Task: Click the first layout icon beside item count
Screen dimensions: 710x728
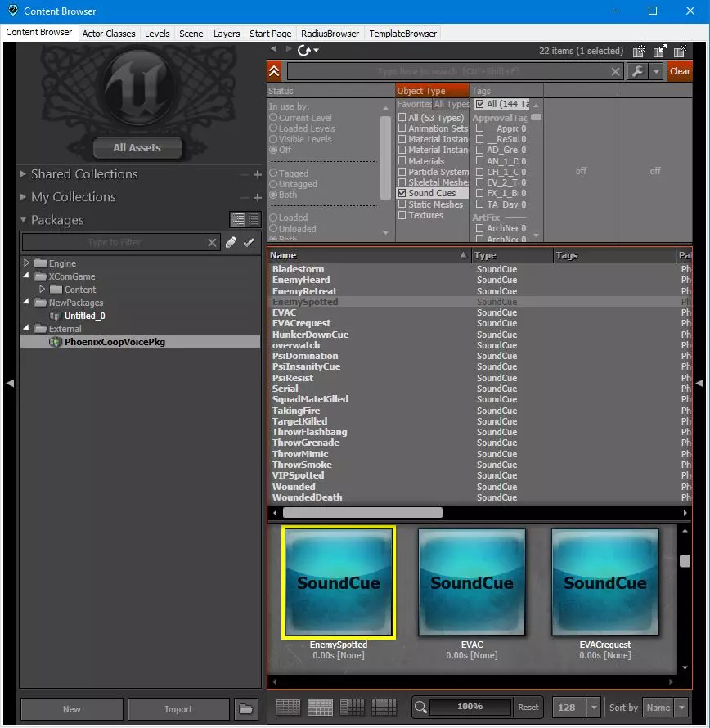Action: click(x=639, y=51)
